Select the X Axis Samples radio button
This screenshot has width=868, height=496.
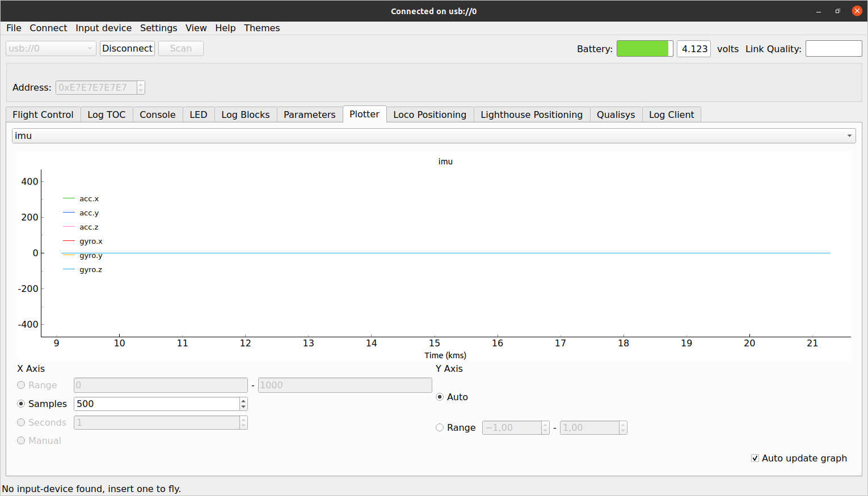point(22,404)
